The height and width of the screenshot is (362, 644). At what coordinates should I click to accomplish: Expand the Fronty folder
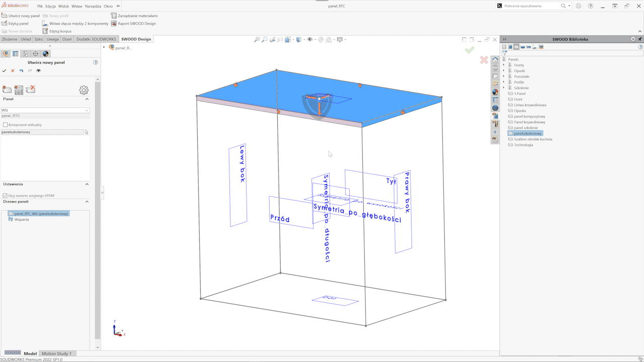pyautogui.click(x=504, y=65)
